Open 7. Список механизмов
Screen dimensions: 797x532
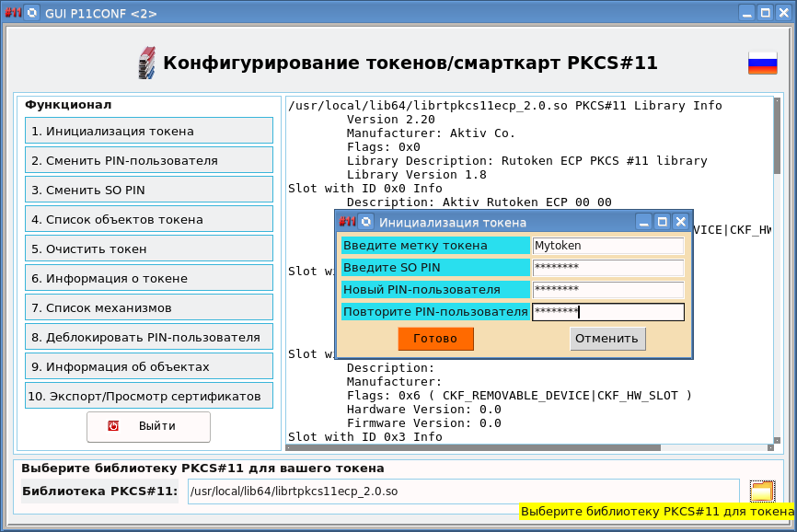tap(149, 307)
